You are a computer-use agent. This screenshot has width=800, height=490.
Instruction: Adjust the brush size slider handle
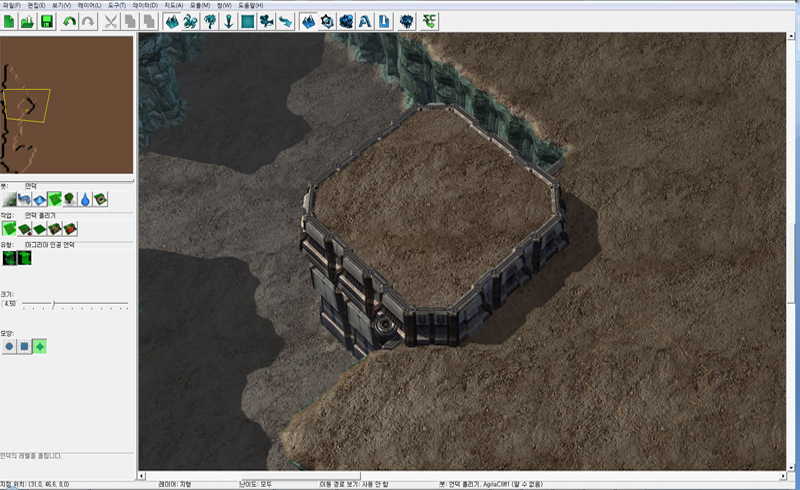pyautogui.click(x=53, y=304)
